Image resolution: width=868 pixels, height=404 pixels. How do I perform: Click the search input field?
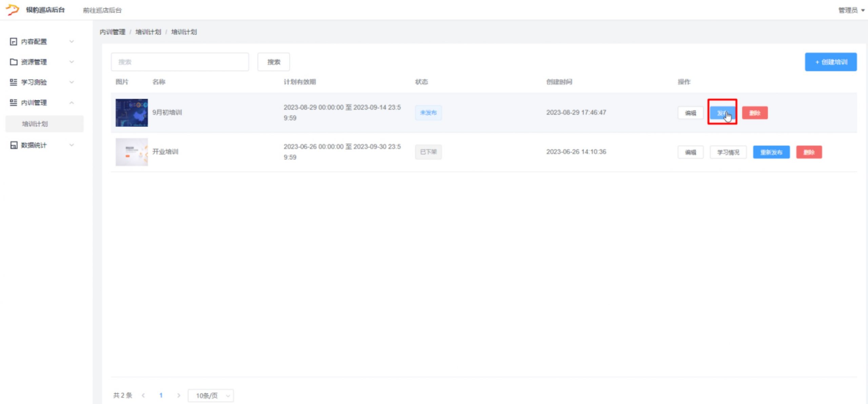point(180,62)
